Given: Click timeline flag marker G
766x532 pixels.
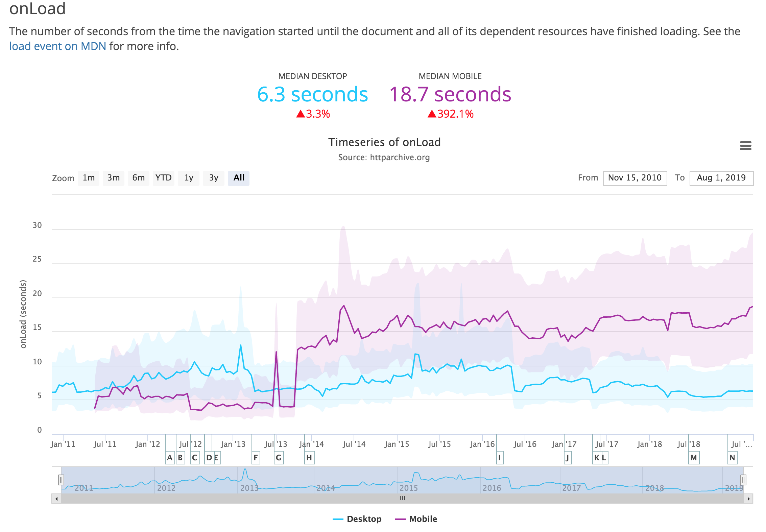Looking at the screenshot, I should click(x=279, y=458).
